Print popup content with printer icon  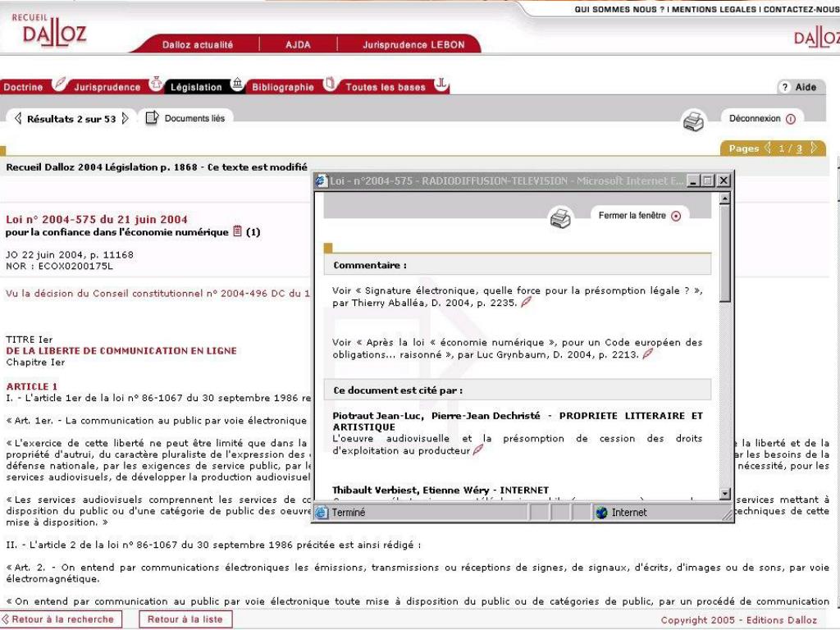click(560, 218)
